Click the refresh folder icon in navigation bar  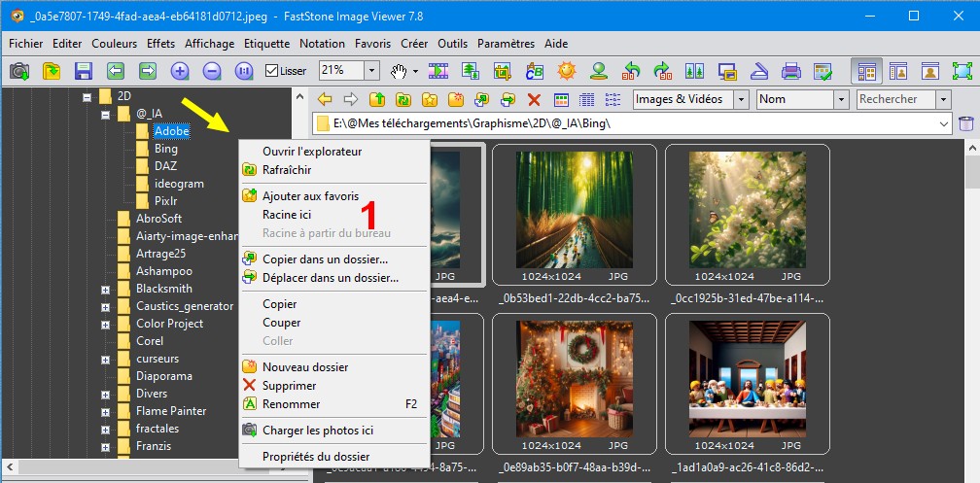(x=403, y=99)
